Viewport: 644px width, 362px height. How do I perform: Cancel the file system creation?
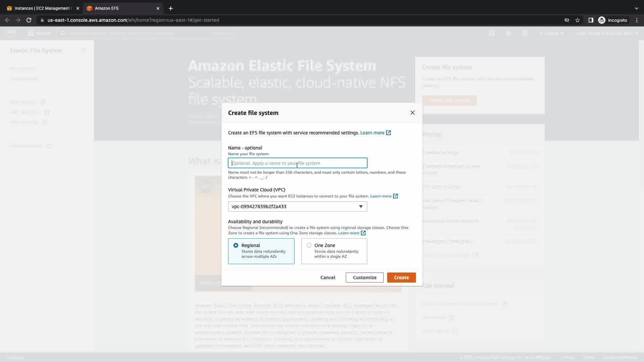[x=328, y=278]
